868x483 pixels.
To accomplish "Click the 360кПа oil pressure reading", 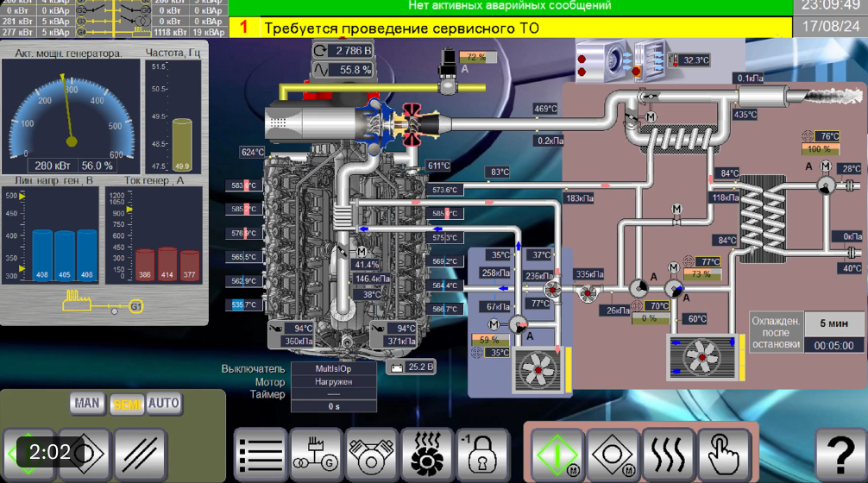I will tap(299, 342).
